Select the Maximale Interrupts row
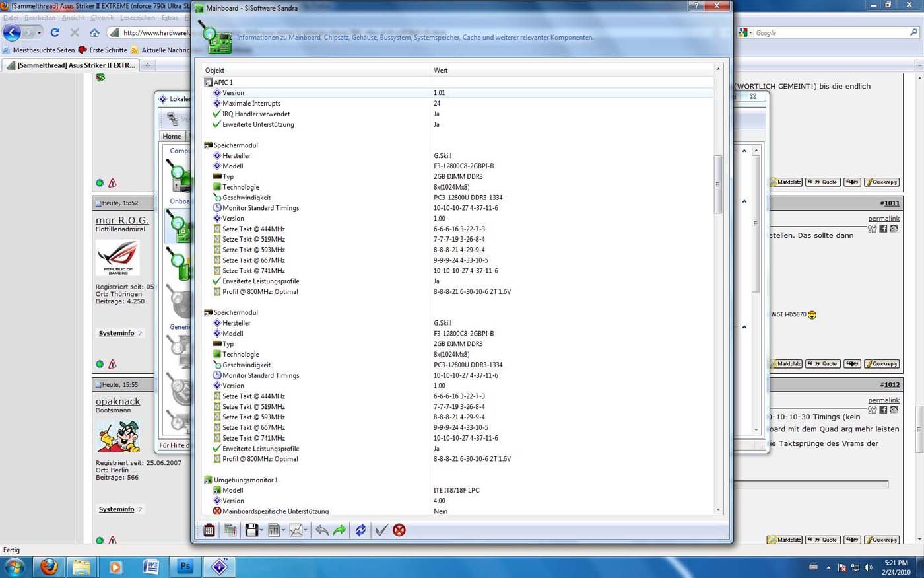This screenshot has height=578, width=924. [457, 104]
